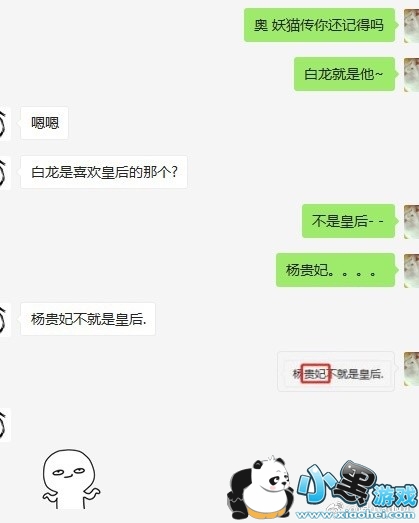This screenshot has width=419, height=523.
Task: Click avatar beside 白龙是喜欢皇后的那个? message
Action: [5, 172]
